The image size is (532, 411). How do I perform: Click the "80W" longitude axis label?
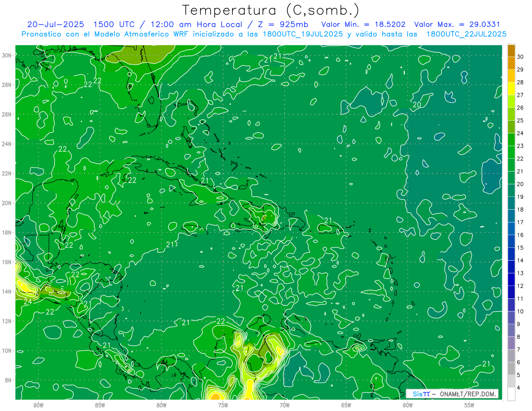pos(161,405)
